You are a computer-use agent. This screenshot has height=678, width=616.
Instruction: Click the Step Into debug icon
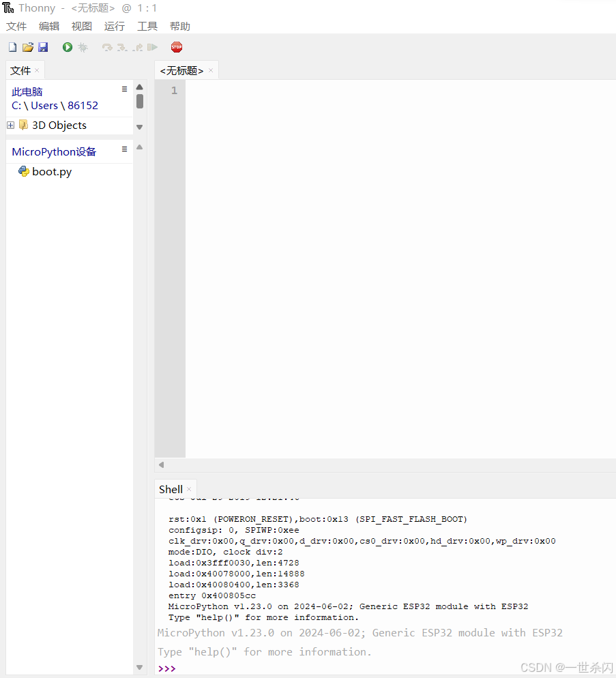[122, 46]
